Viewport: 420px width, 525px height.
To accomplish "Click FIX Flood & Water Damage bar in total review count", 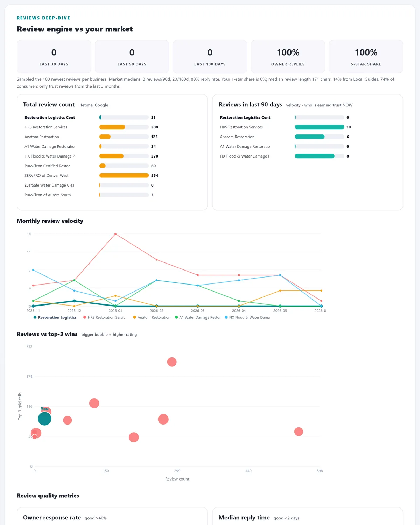I will pyautogui.click(x=111, y=156).
